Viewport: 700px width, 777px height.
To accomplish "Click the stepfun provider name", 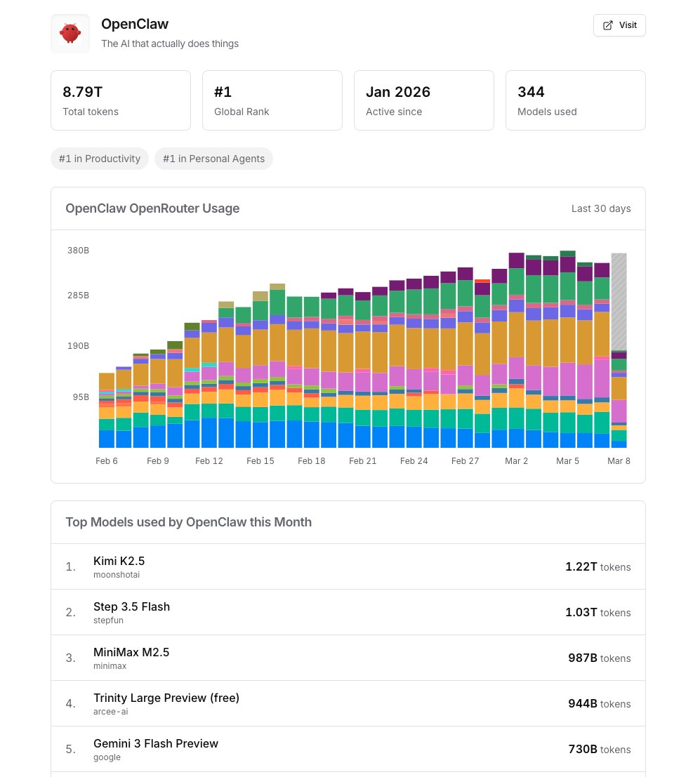I will [x=108, y=620].
